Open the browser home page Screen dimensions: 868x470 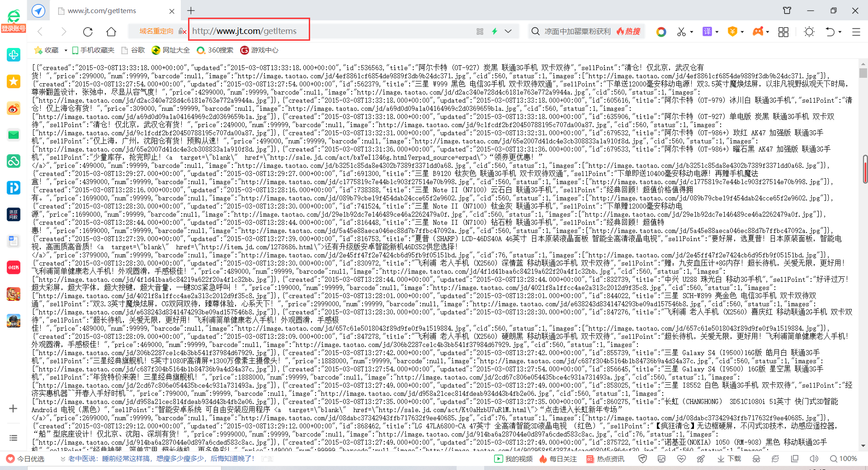tap(111, 31)
